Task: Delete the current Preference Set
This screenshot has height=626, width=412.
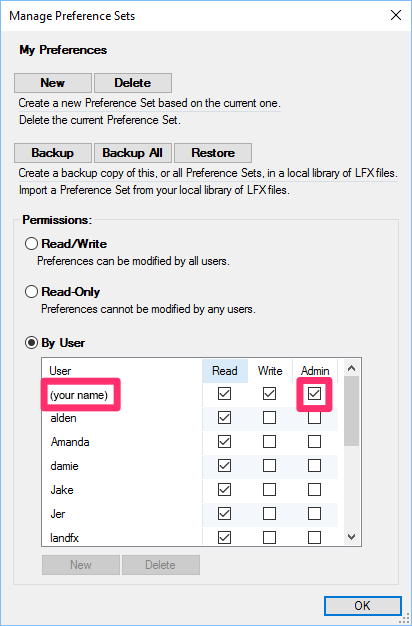Action: click(x=133, y=83)
